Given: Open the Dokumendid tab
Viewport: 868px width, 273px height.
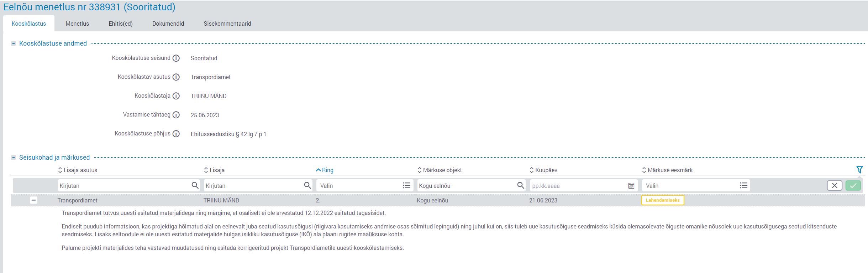Looking at the screenshot, I should pyautogui.click(x=168, y=24).
